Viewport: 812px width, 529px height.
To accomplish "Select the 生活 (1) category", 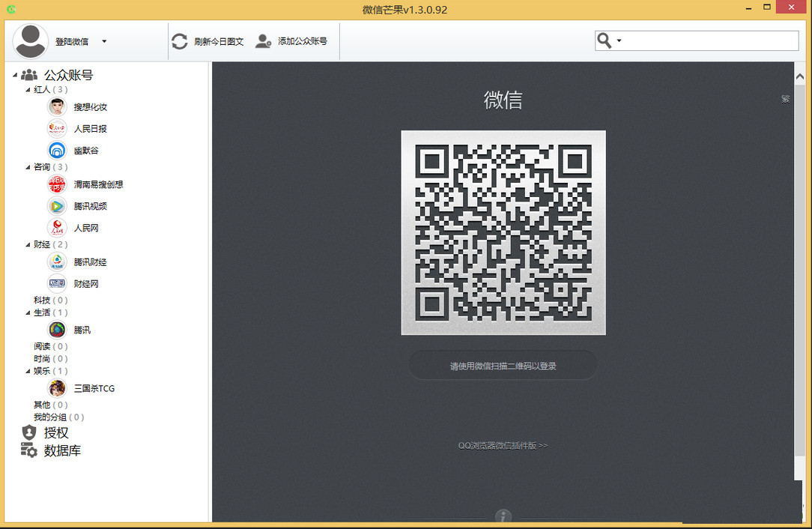I will point(51,312).
